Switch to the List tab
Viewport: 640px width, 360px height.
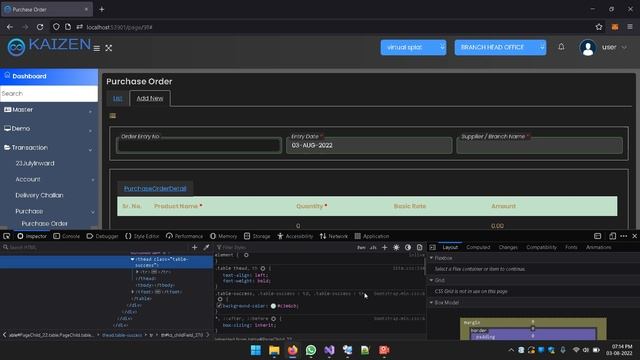pyautogui.click(x=118, y=98)
